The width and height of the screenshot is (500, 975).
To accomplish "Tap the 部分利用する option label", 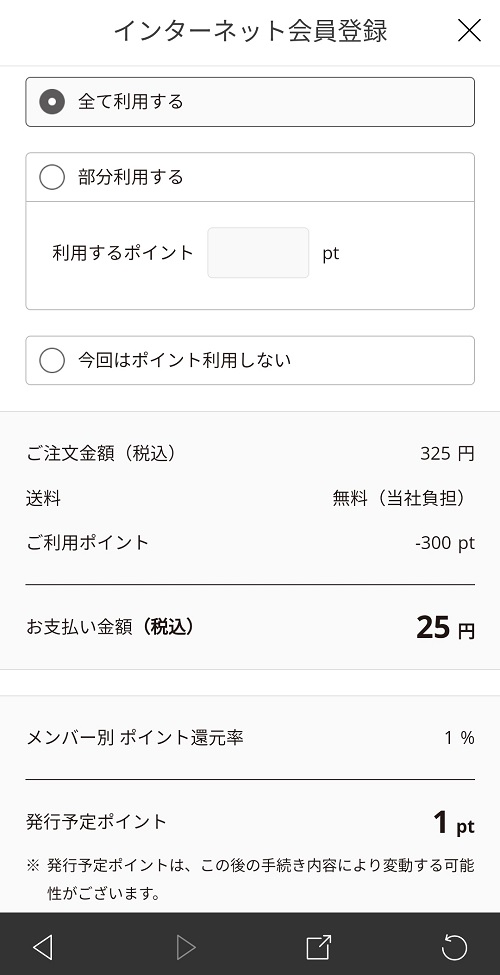I will (131, 177).
